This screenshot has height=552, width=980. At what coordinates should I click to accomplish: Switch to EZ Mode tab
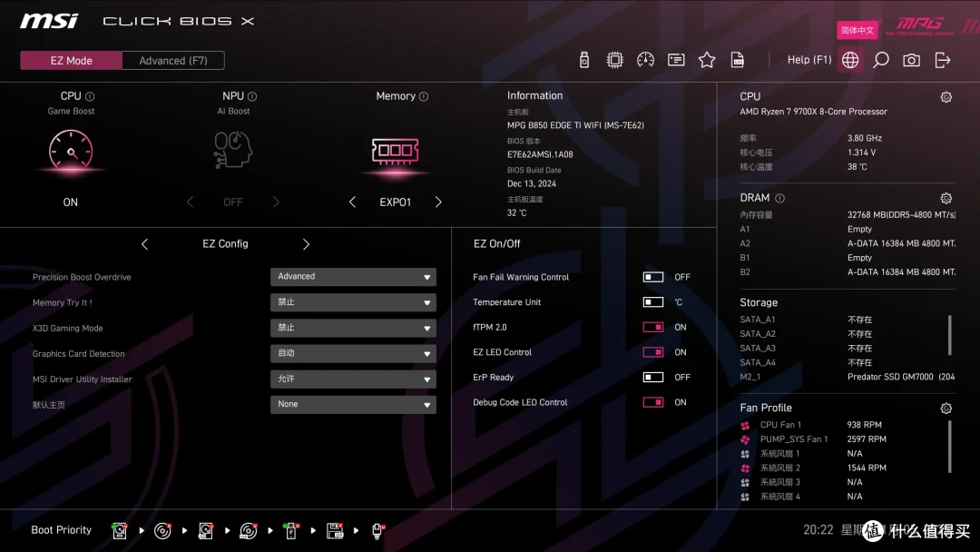(72, 61)
